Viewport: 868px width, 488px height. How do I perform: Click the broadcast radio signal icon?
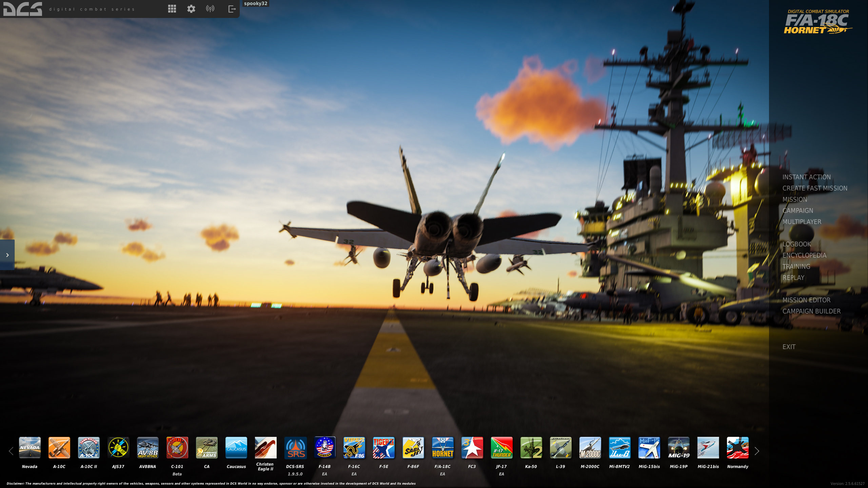point(210,9)
